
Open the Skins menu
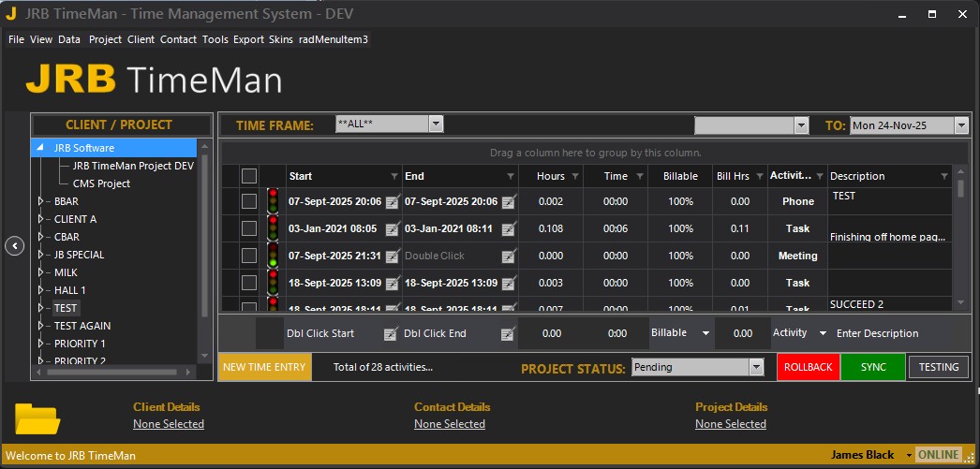pyautogui.click(x=281, y=39)
